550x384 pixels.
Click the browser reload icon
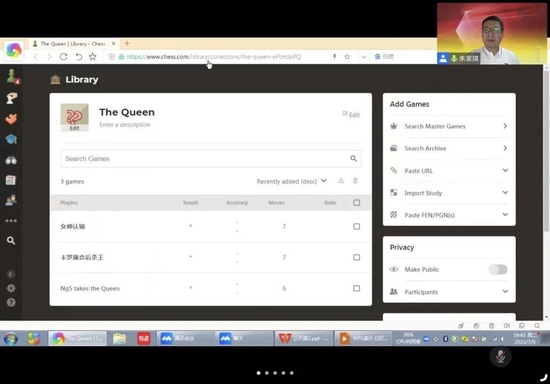(63, 57)
